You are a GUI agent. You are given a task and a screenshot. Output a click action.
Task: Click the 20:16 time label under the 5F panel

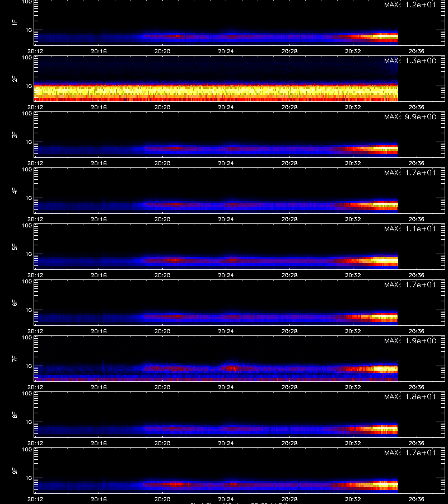click(99, 275)
